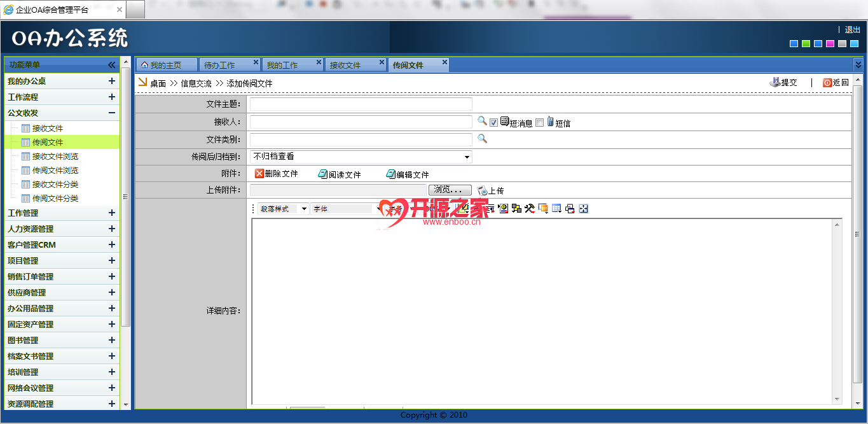
Task: Expand the 销售订单管理 menu section
Action: click(112, 276)
